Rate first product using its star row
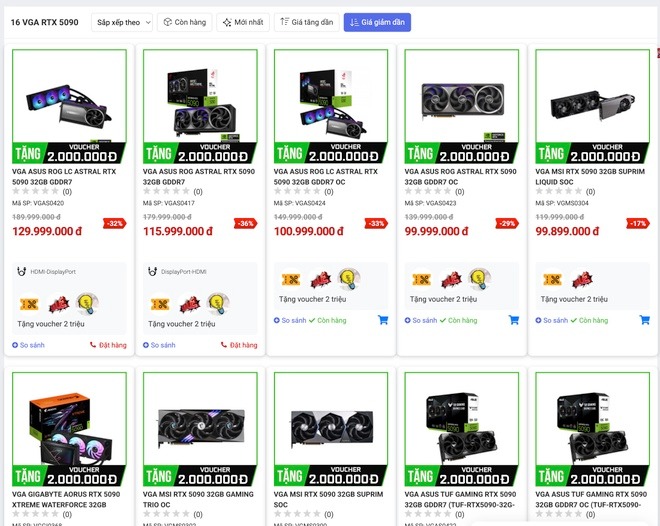The image size is (660, 526). tap(36, 191)
